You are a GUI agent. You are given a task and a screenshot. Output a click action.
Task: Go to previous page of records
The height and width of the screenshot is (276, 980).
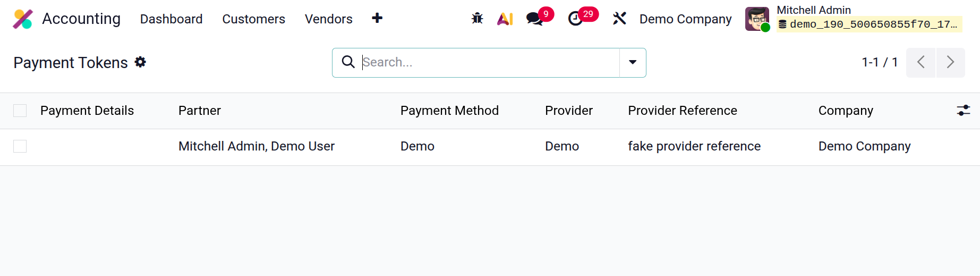921,62
